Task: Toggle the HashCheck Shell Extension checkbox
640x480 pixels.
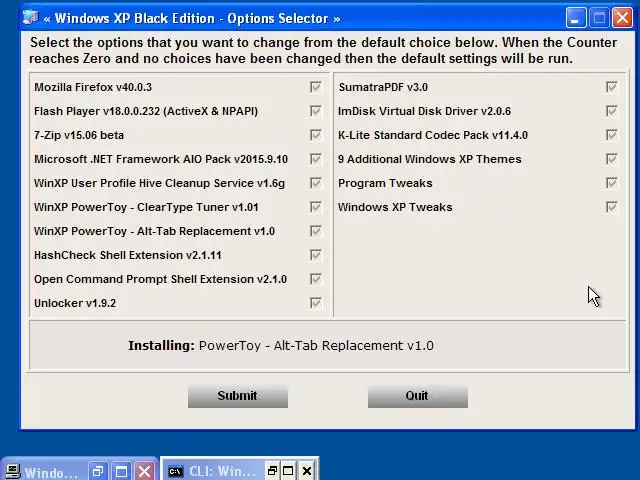Action: point(316,255)
